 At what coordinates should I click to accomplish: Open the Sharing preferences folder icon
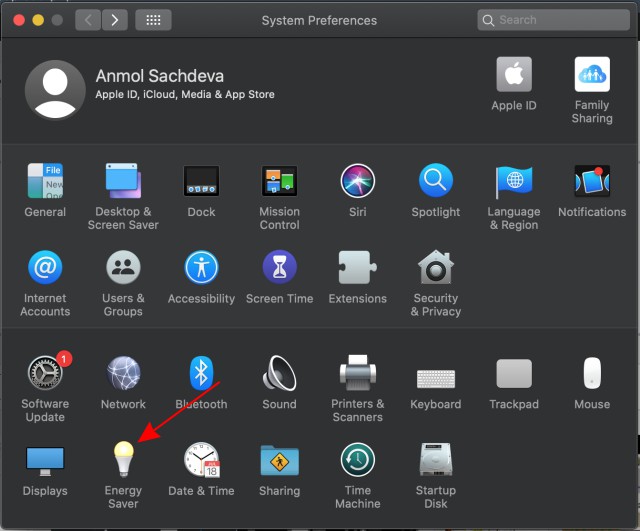point(280,460)
